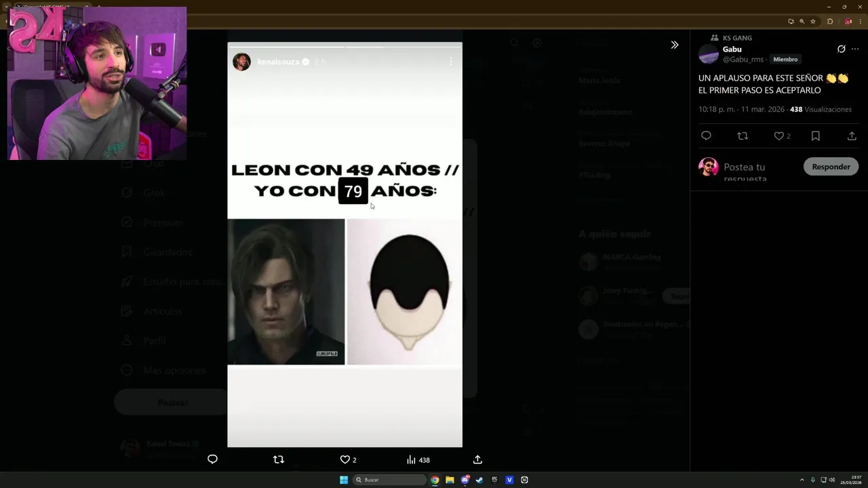The height and width of the screenshot is (488, 868).
Task: Open Chrome from the taskbar
Action: (x=435, y=480)
